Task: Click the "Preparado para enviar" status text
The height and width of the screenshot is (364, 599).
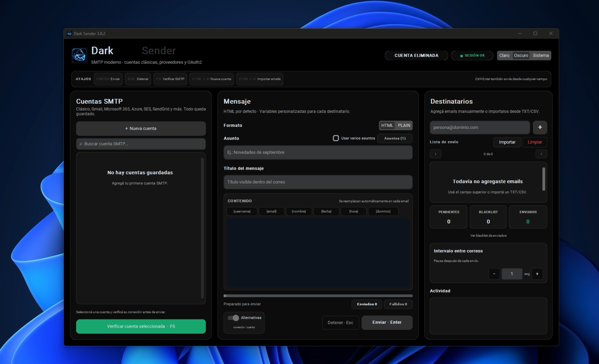Action: click(x=242, y=304)
